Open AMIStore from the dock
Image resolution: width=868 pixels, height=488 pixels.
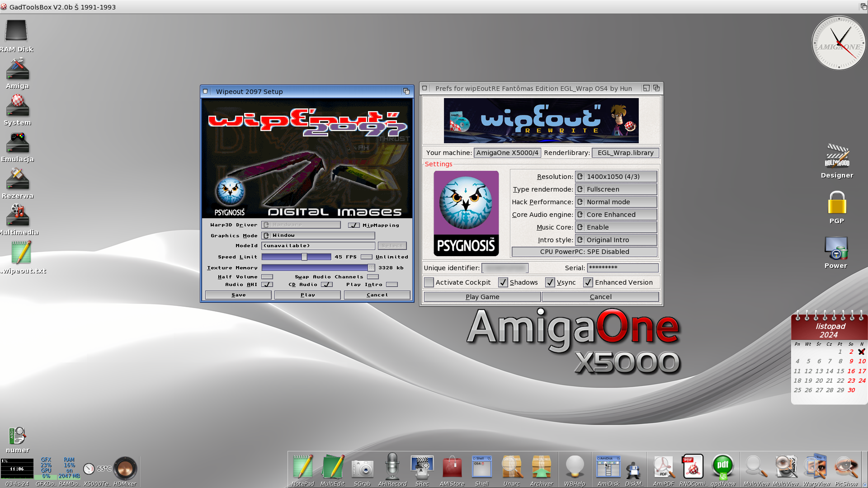tap(452, 467)
